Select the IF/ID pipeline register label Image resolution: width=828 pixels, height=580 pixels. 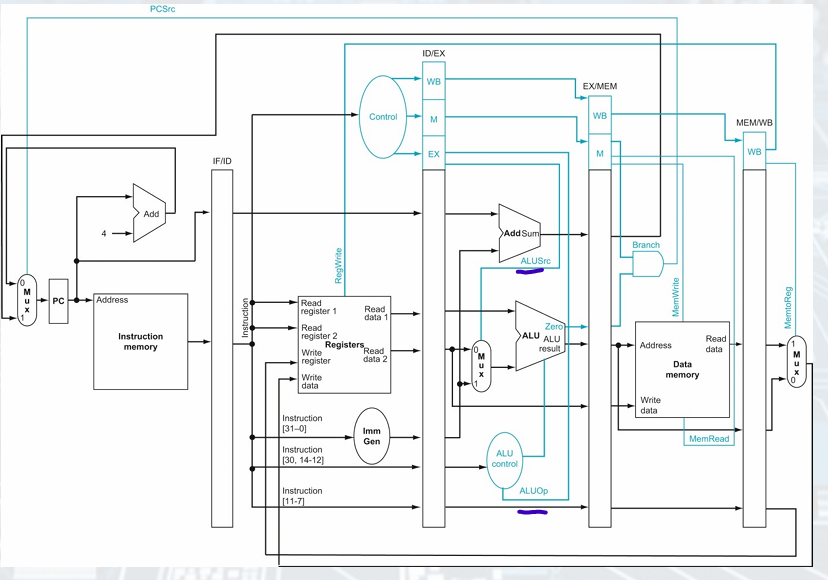click(x=222, y=161)
